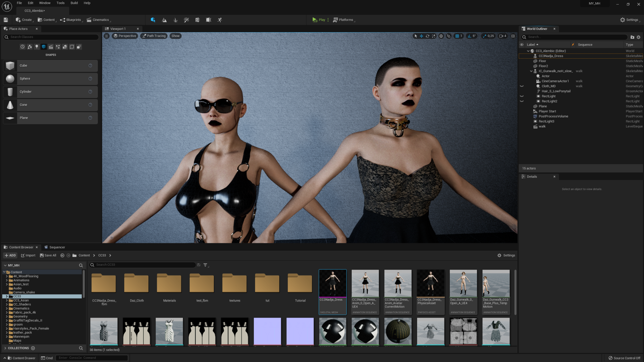Screen dimensions: 644x362
Task: Create new folder in World Outliner
Action: pyautogui.click(x=632, y=37)
